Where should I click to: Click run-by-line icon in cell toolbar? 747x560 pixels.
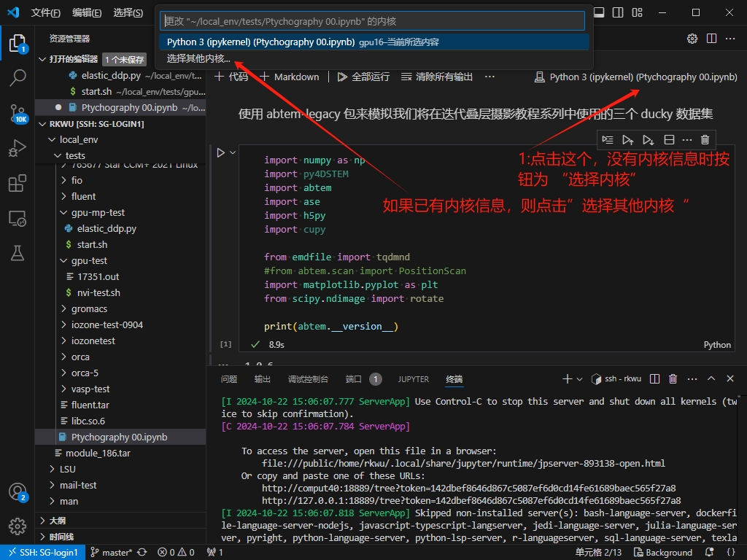point(608,139)
